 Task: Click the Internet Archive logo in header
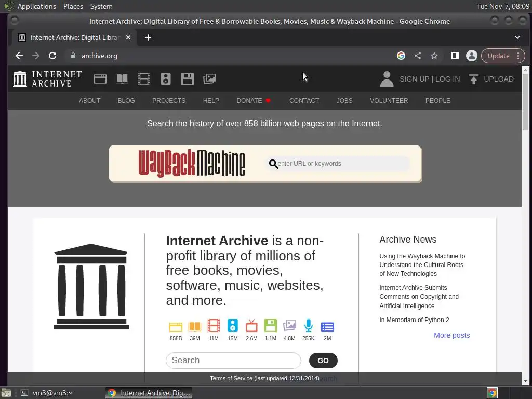[x=47, y=79]
